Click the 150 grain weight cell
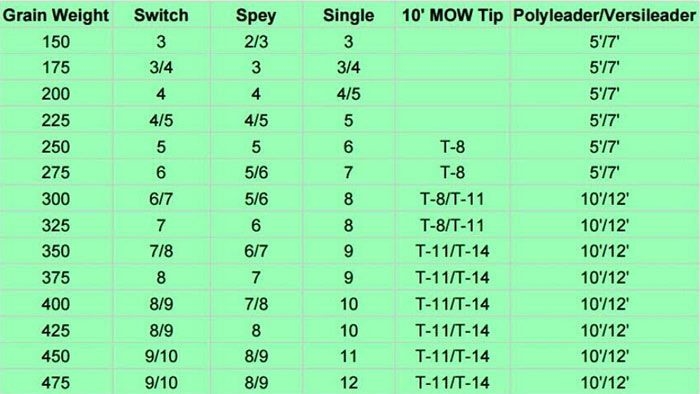Screen dimensions: 700x394 (56, 42)
